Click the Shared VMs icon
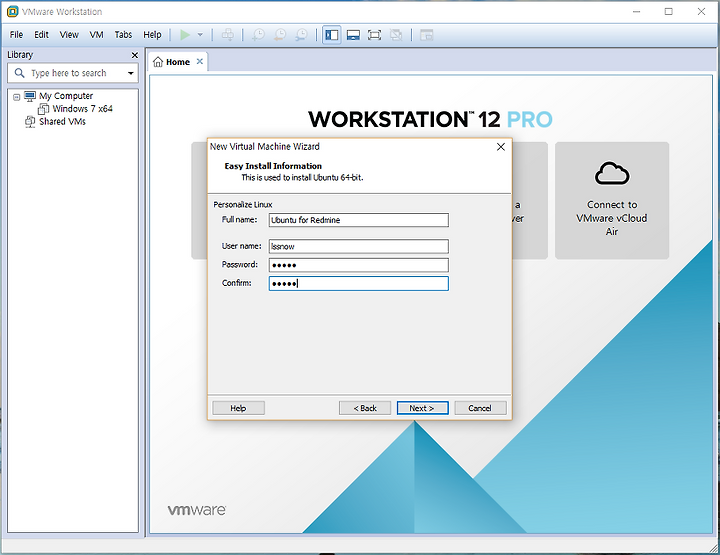This screenshot has width=720, height=555. 30,122
